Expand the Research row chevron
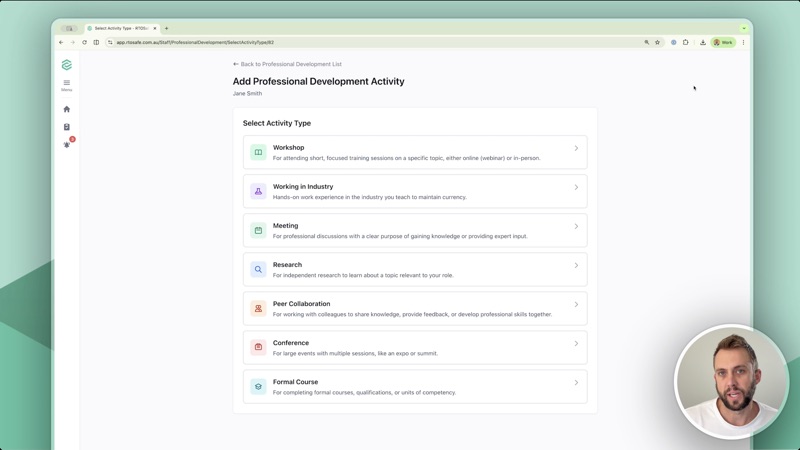The image size is (800, 450). click(x=576, y=265)
